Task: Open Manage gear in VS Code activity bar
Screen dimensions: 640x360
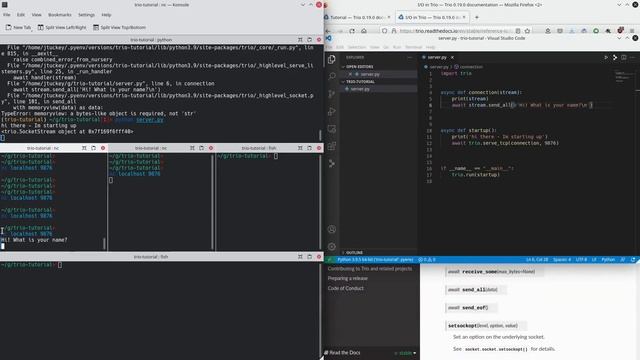Action: (332, 247)
